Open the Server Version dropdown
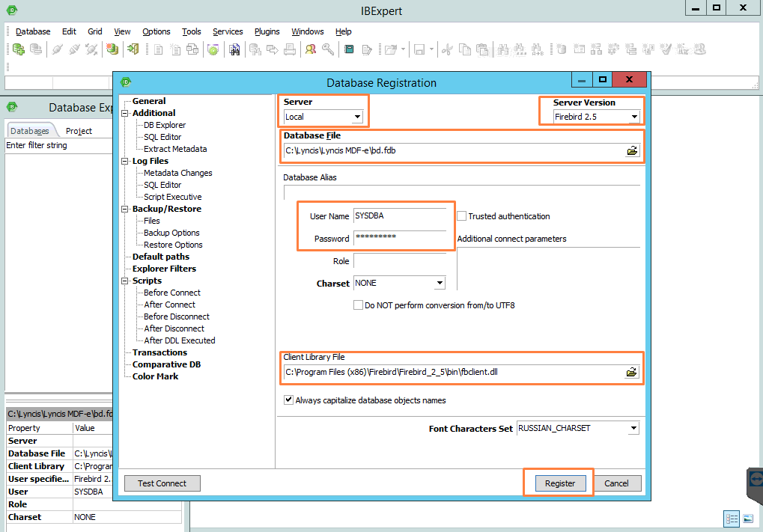Viewport: 763px width, 532px height. pos(634,117)
